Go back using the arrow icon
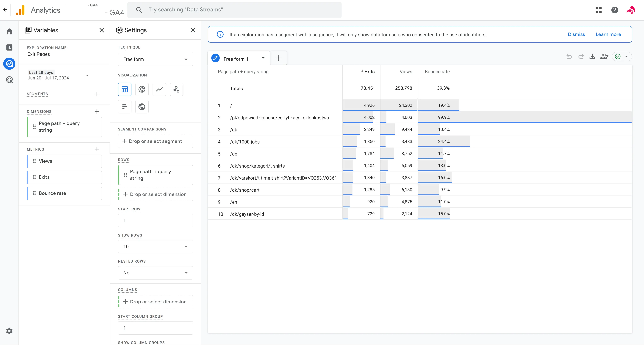 [5, 10]
